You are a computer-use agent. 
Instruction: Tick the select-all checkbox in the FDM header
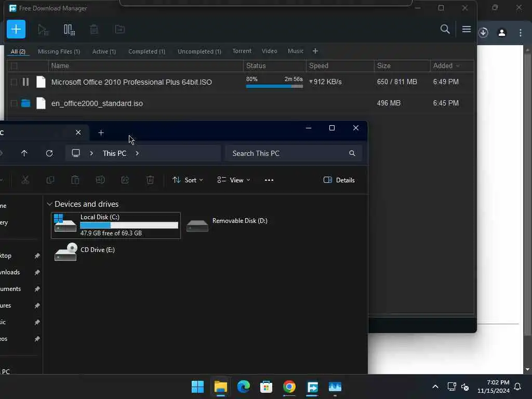point(14,66)
